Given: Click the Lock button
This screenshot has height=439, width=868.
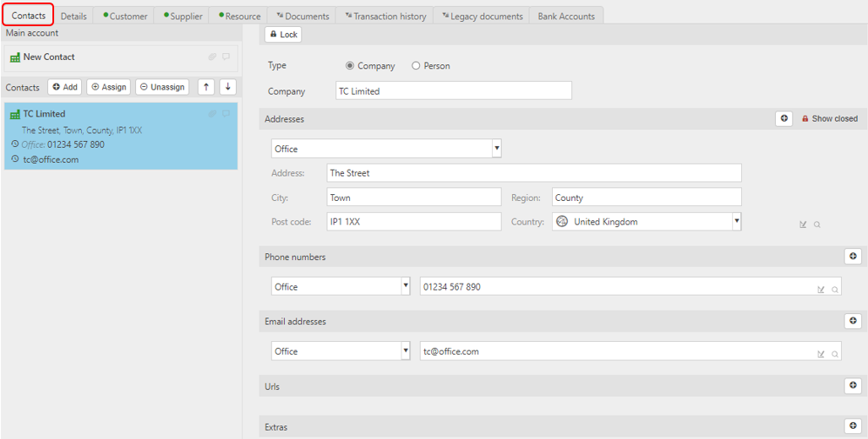Looking at the screenshot, I should coord(283,35).
